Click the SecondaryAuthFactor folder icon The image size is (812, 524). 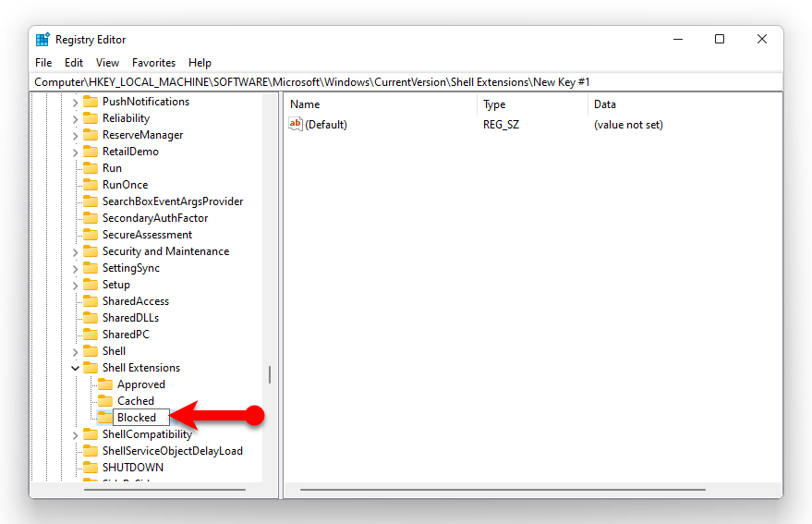point(91,217)
